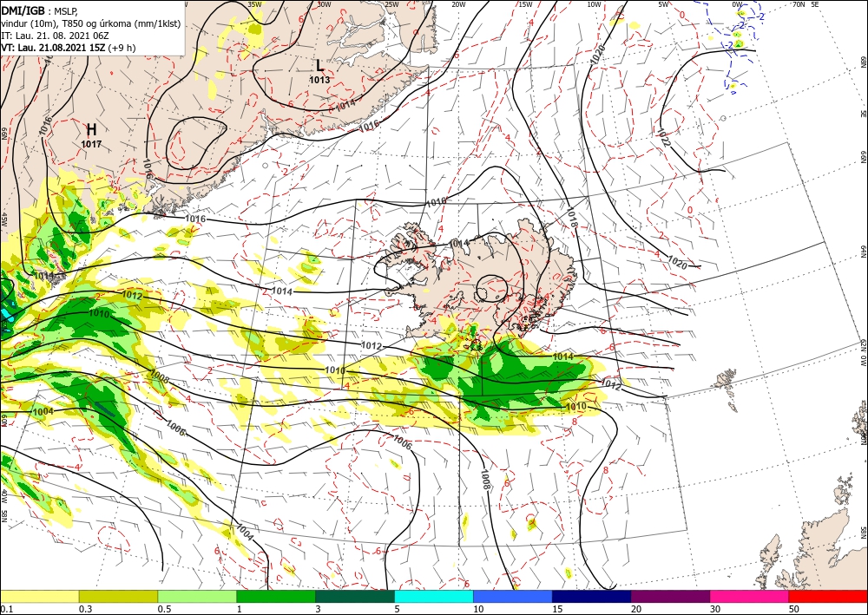The height and width of the screenshot is (615, 868).
Task: Click the "20W" longitude label
Action: pyautogui.click(x=459, y=3)
